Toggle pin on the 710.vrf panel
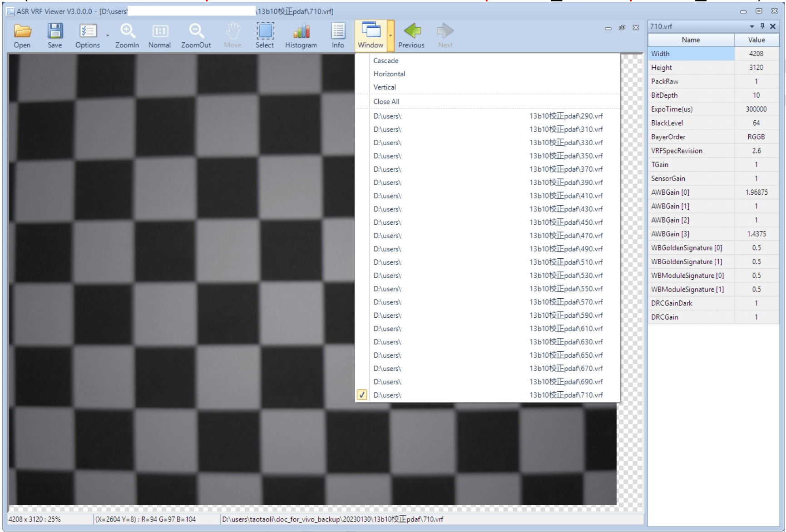 pos(762,26)
